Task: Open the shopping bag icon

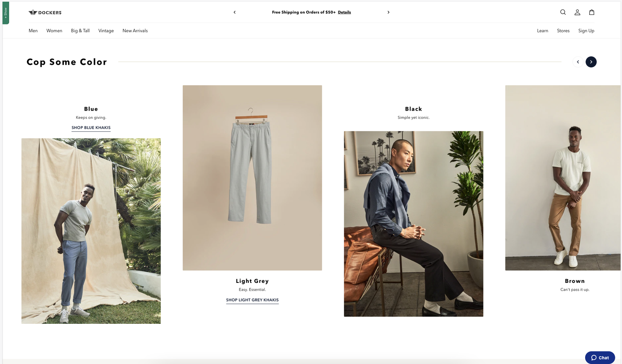Action: point(592,12)
